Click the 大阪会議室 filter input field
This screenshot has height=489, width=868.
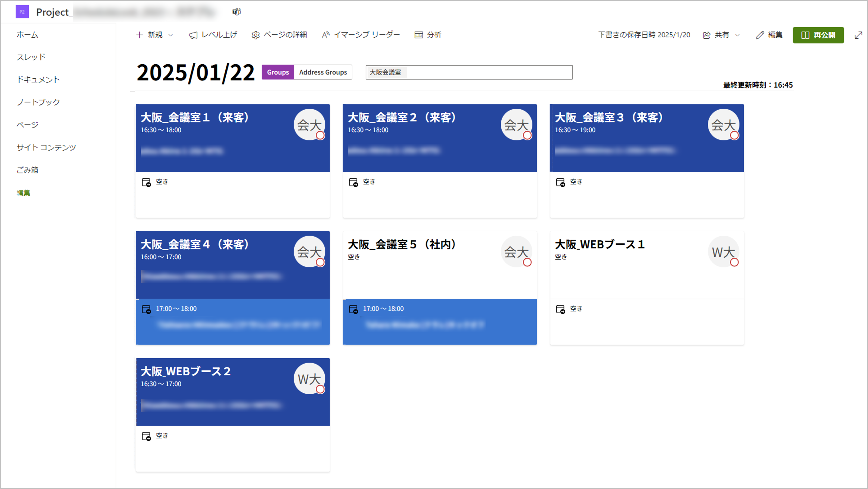click(x=469, y=72)
